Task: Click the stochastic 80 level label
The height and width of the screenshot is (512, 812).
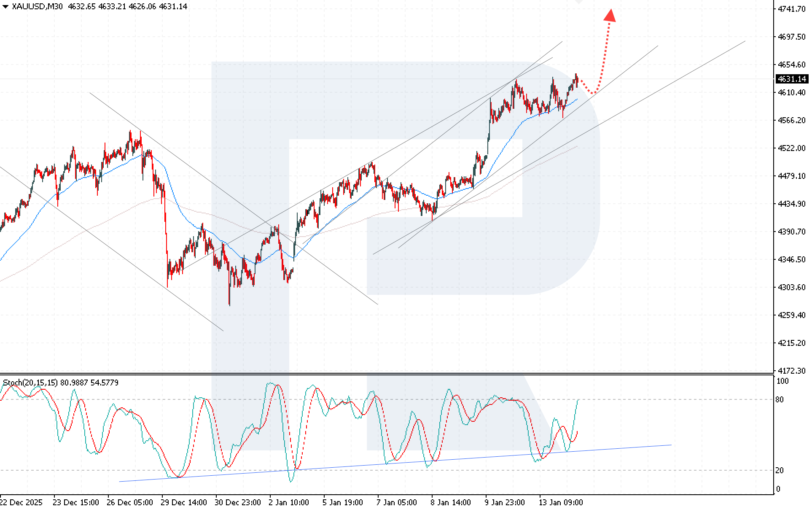Action: [780, 399]
